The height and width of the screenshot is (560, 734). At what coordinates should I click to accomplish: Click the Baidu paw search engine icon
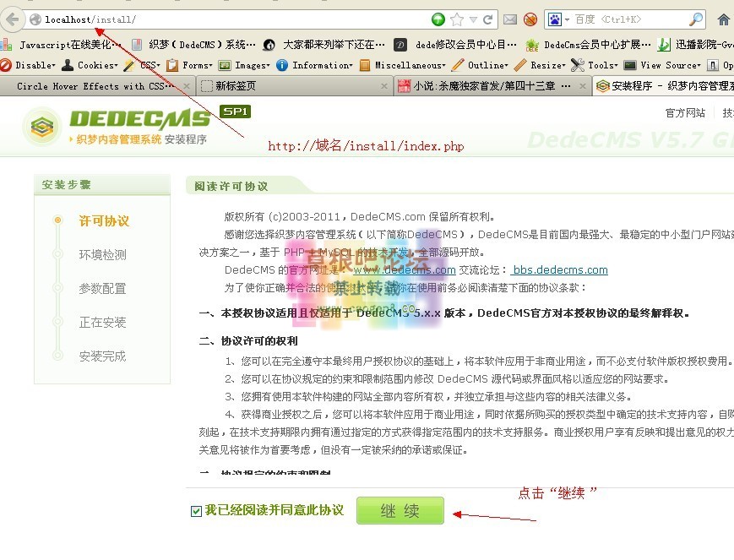[x=555, y=19]
